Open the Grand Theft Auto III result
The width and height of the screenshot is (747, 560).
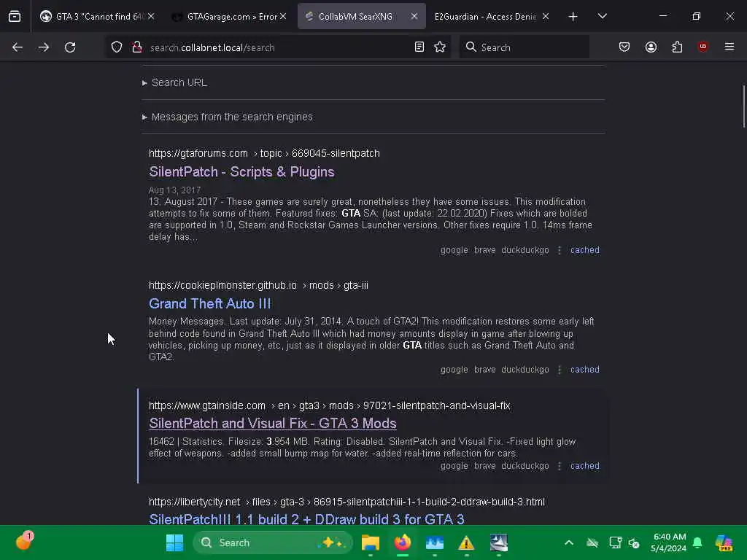(x=209, y=303)
